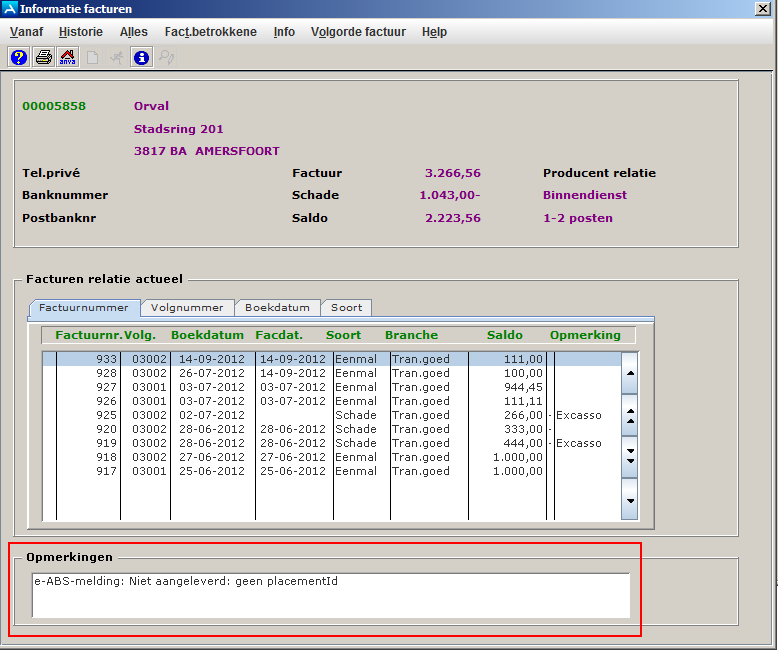Click the greyed-out running figure icon

coord(117,58)
